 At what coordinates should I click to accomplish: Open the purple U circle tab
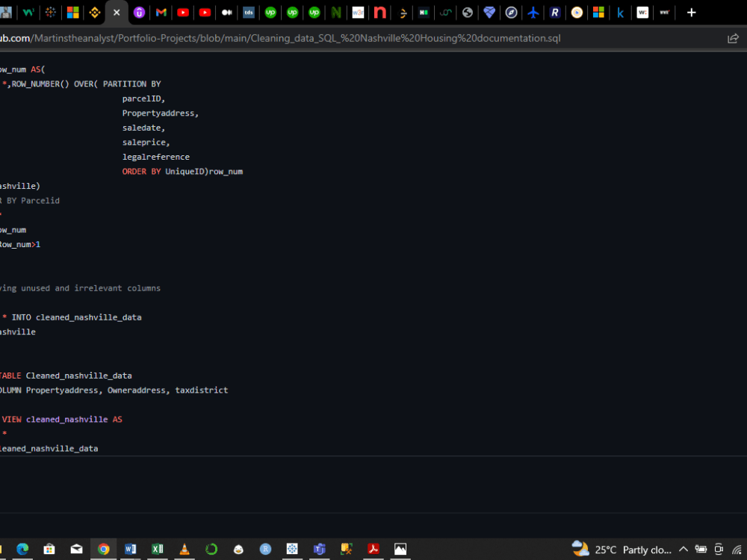(139, 13)
